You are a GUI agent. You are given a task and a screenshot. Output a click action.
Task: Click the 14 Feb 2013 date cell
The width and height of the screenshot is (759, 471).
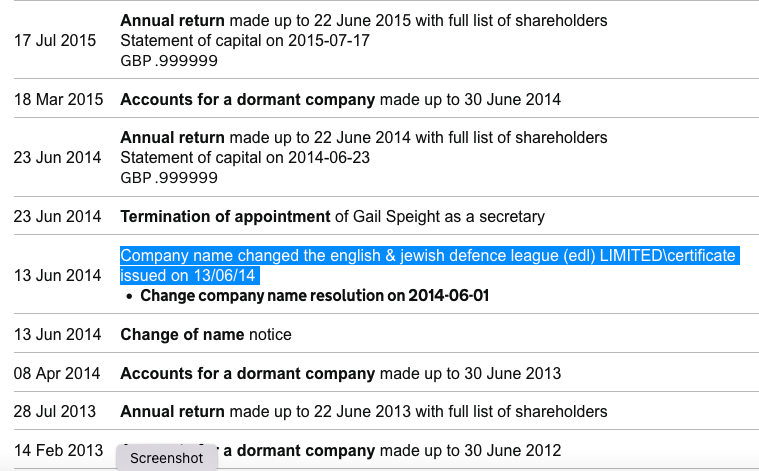[x=59, y=451]
